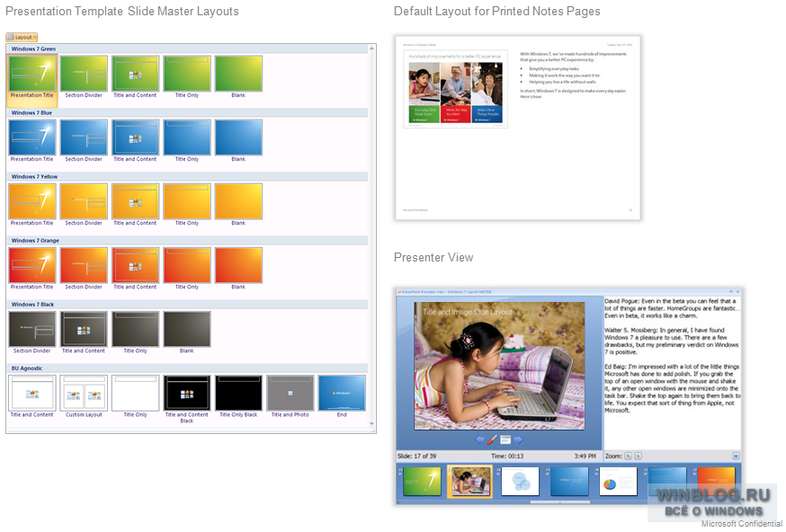Click the 'Windows 7 Yellow' section header
This screenshot has width=786, height=532.
[x=188, y=177]
